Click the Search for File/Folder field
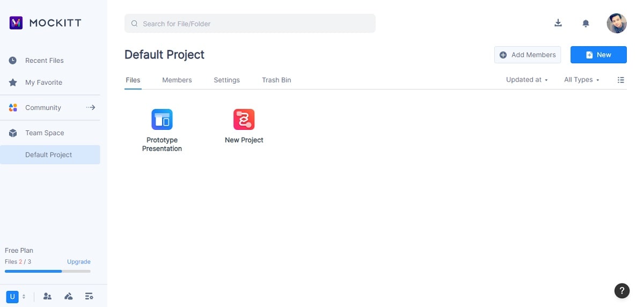644x307 pixels. (250, 24)
